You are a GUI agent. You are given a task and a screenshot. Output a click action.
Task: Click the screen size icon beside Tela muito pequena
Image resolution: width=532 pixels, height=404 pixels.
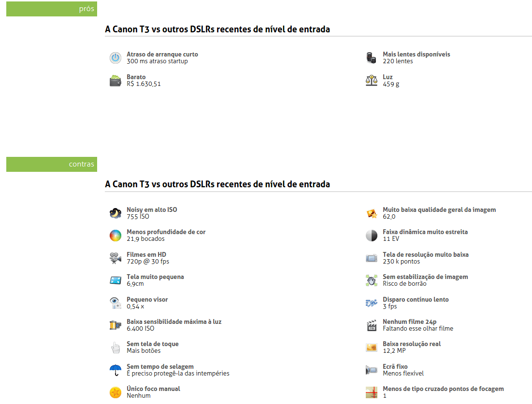tap(115, 280)
